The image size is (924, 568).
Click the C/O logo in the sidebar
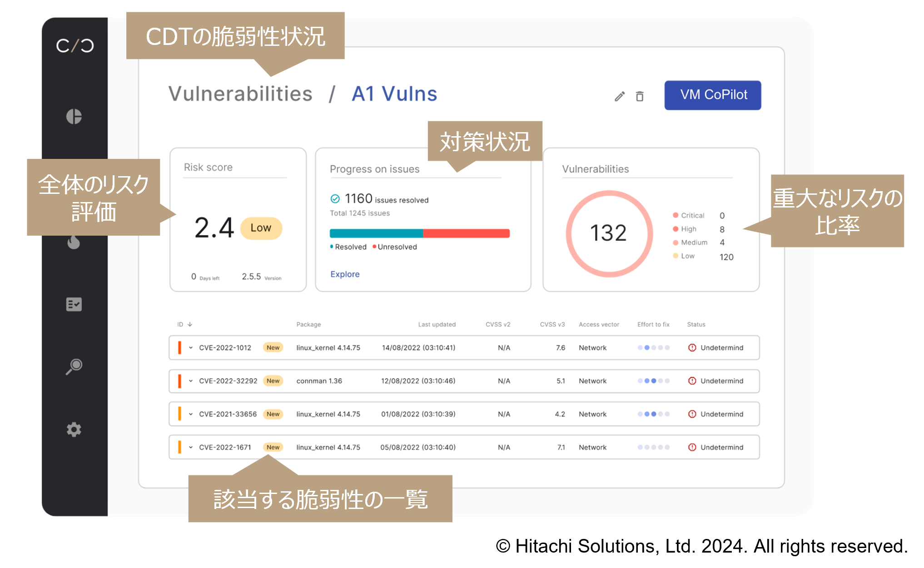(x=75, y=45)
